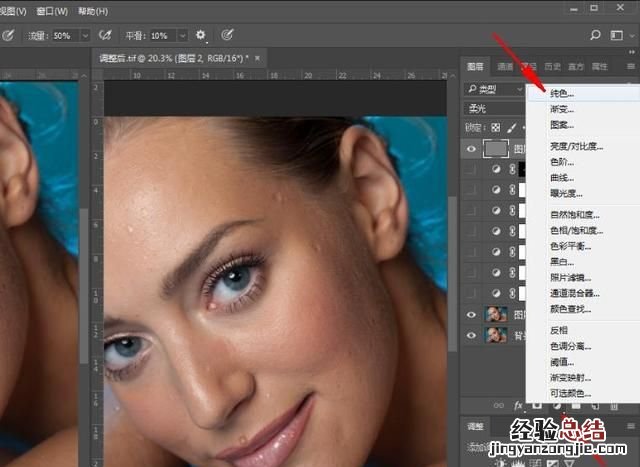Click the search magnifier icon in options bar
The height and width of the screenshot is (467, 640).
tap(596, 35)
